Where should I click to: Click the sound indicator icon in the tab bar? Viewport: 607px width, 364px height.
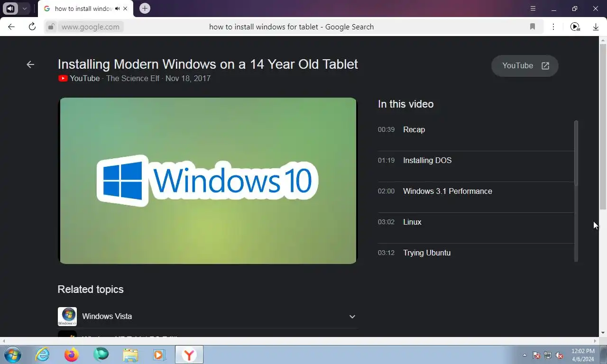point(10,9)
